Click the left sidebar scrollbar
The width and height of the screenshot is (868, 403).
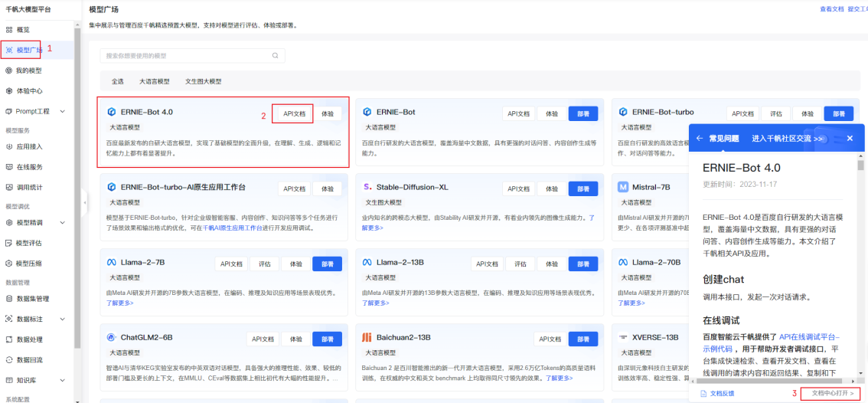pos(77,188)
